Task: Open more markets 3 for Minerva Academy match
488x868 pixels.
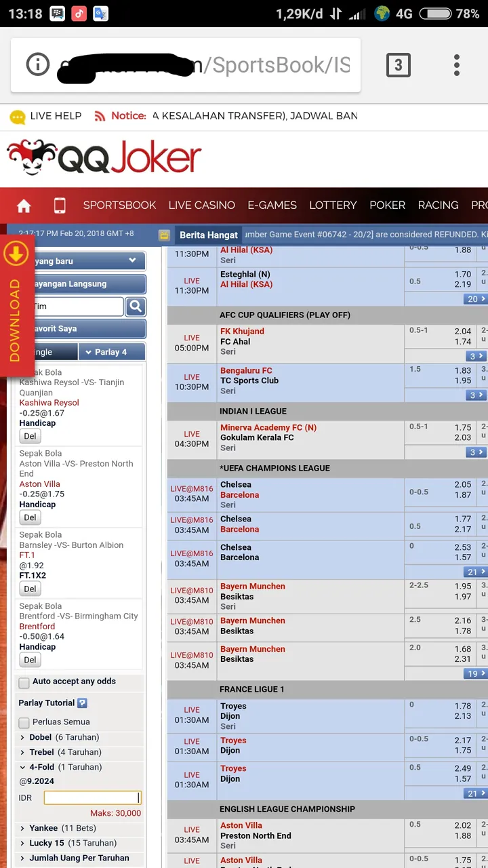Action: 476,452
